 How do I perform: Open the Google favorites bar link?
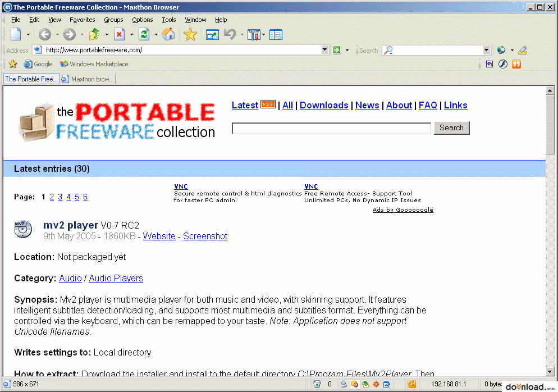[38, 64]
